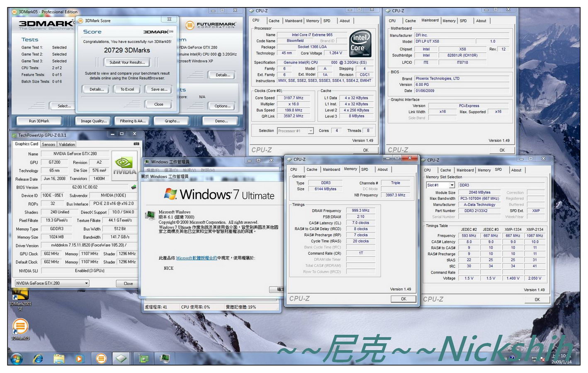Click the Windows Task Manager title bar icon

point(147,162)
